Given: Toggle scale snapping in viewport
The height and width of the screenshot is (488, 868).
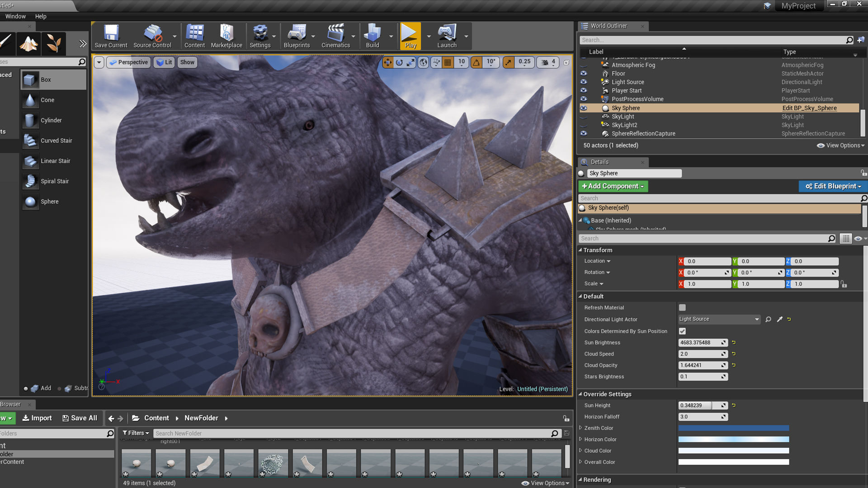Looking at the screenshot, I should click(509, 62).
